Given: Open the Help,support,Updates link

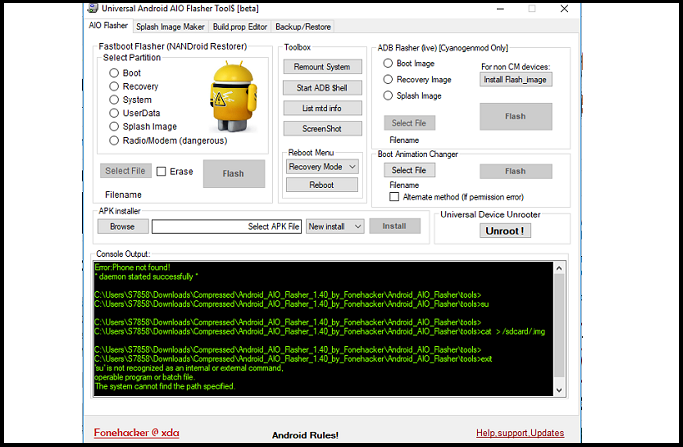Looking at the screenshot, I should coord(520,433).
